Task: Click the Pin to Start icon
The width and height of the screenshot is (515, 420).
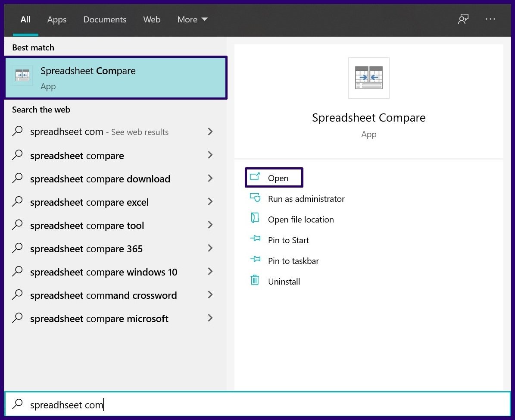Action: click(256, 240)
